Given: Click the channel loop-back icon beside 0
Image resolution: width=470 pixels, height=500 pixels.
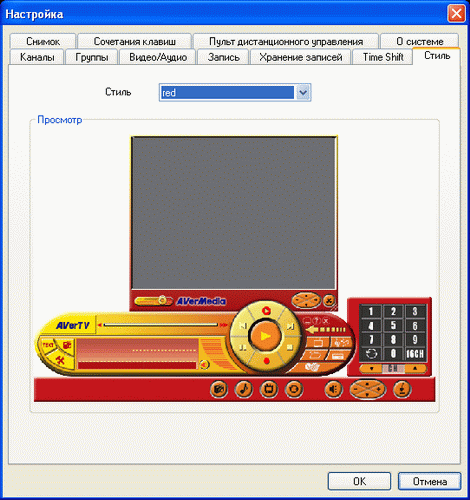Looking at the screenshot, I should click(371, 354).
